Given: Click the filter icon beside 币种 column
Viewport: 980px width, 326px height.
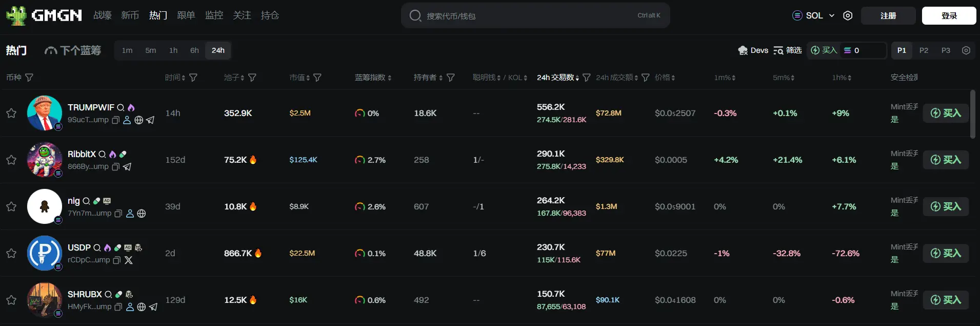Looking at the screenshot, I should click(29, 78).
